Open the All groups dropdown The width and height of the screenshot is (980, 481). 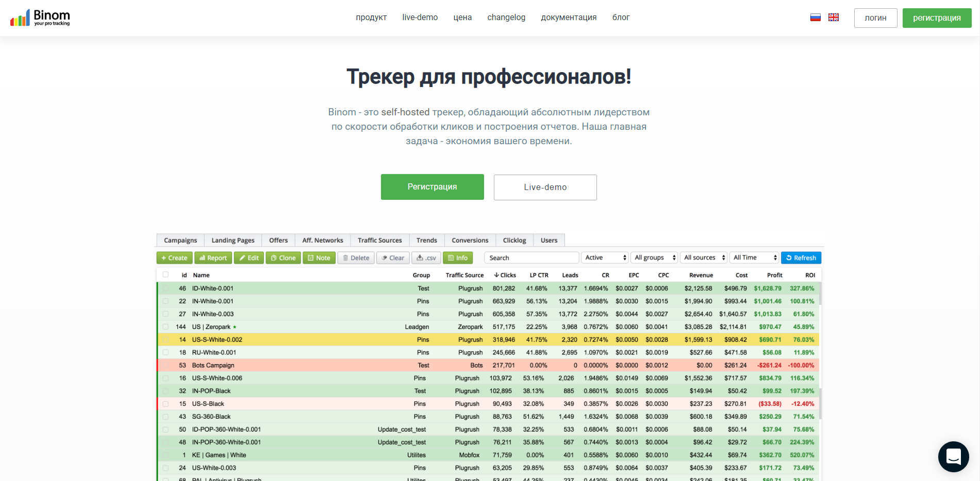point(654,258)
